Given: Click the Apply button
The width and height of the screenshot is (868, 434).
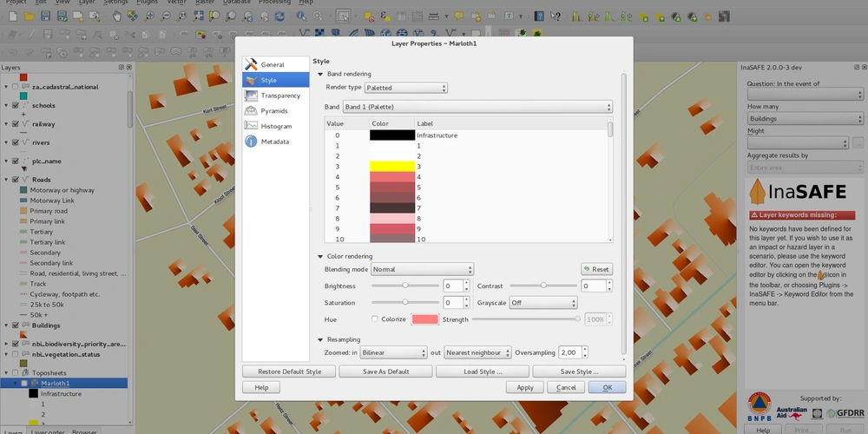Looking at the screenshot, I should (x=525, y=387).
